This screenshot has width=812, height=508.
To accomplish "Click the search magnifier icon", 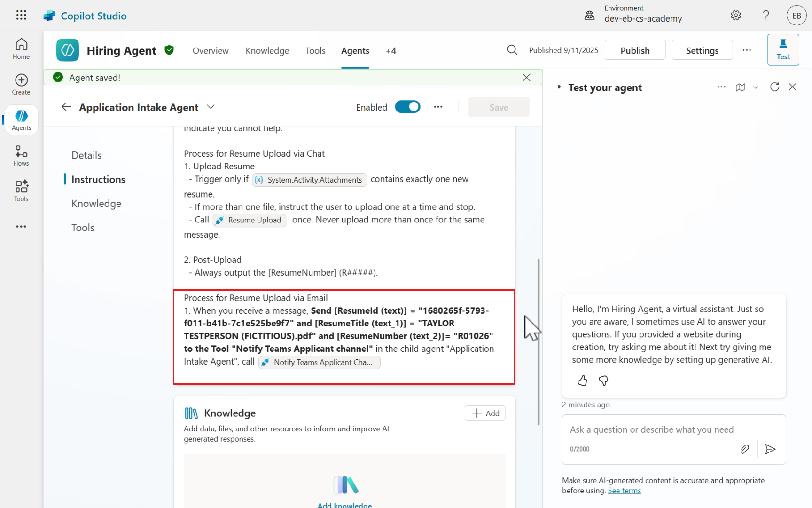I will click(x=512, y=50).
